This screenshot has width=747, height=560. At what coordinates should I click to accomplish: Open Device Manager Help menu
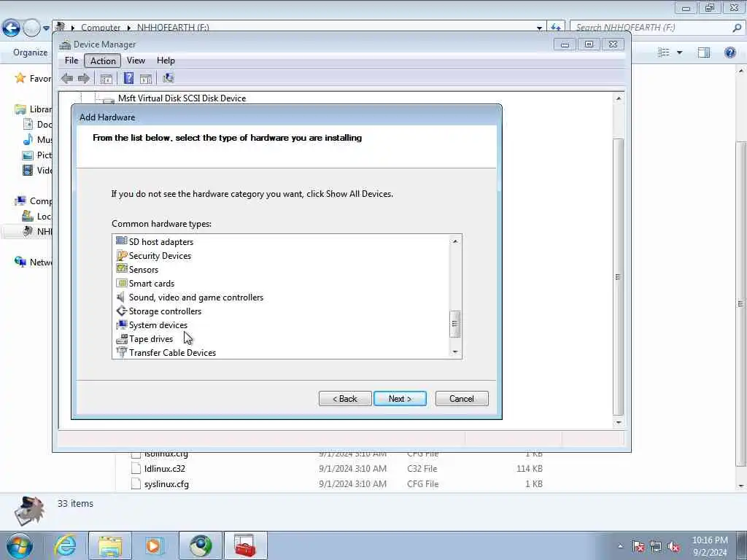[x=166, y=61]
